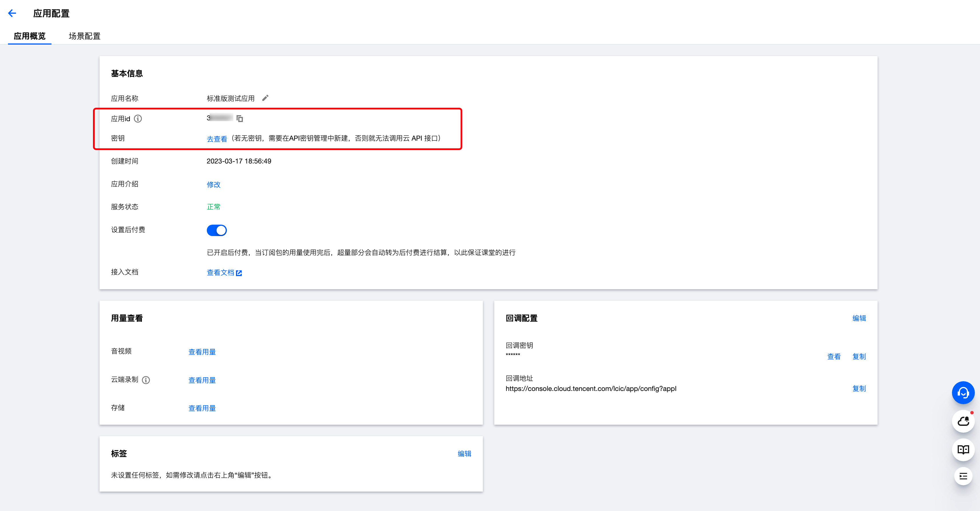Click 查看 to reveal 回调密钥
The height and width of the screenshot is (511, 980).
tap(834, 356)
